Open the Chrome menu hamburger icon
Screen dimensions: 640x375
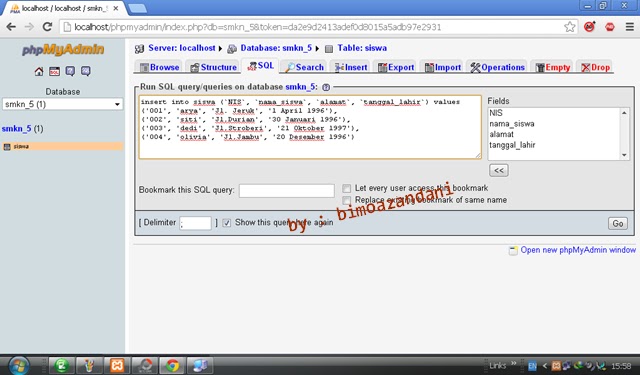click(630, 27)
